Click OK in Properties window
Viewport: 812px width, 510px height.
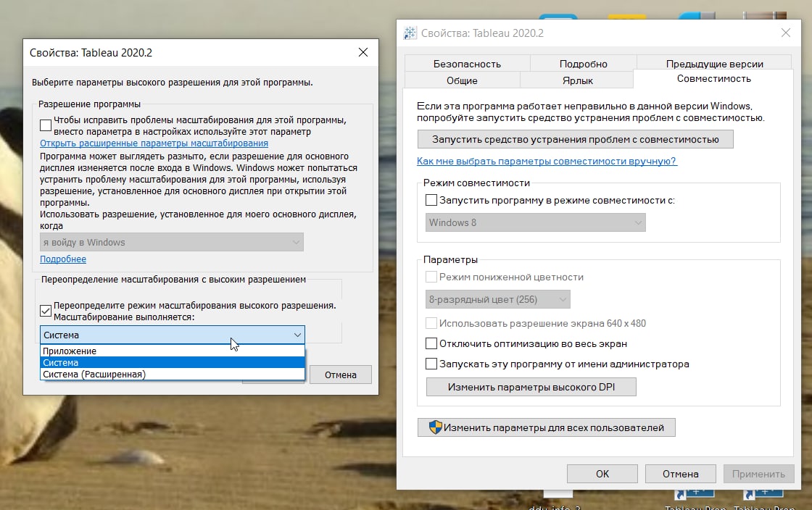tap(602, 474)
